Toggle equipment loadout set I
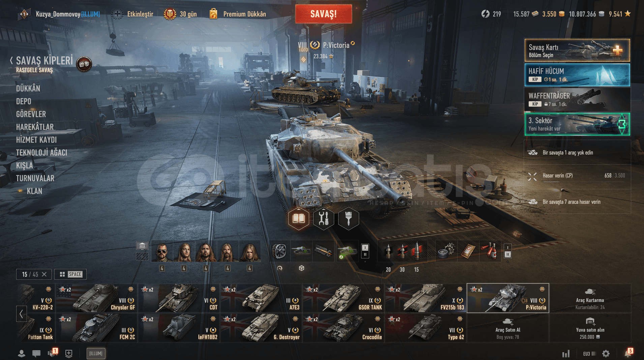 pos(365,247)
